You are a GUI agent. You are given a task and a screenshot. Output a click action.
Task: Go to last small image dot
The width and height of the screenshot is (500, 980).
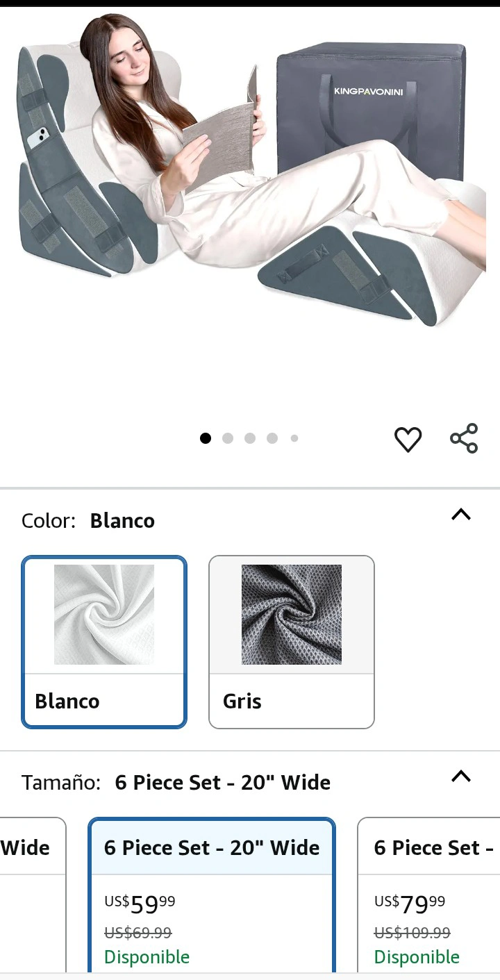tap(294, 438)
